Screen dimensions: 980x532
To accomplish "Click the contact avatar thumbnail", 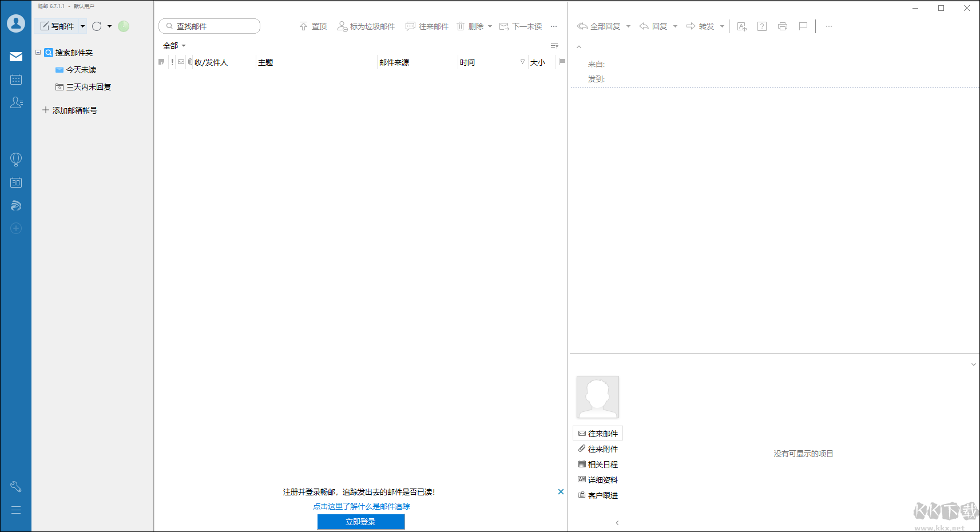I will pyautogui.click(x=598, y=397).
